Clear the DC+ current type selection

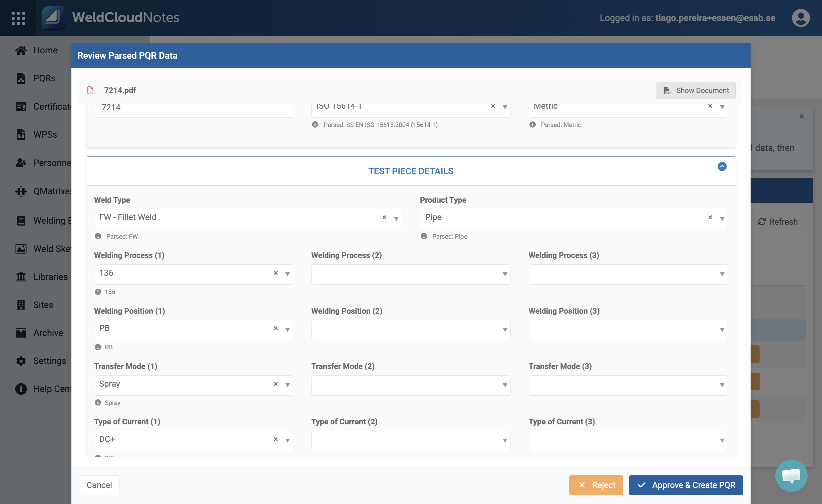point(276,439)
